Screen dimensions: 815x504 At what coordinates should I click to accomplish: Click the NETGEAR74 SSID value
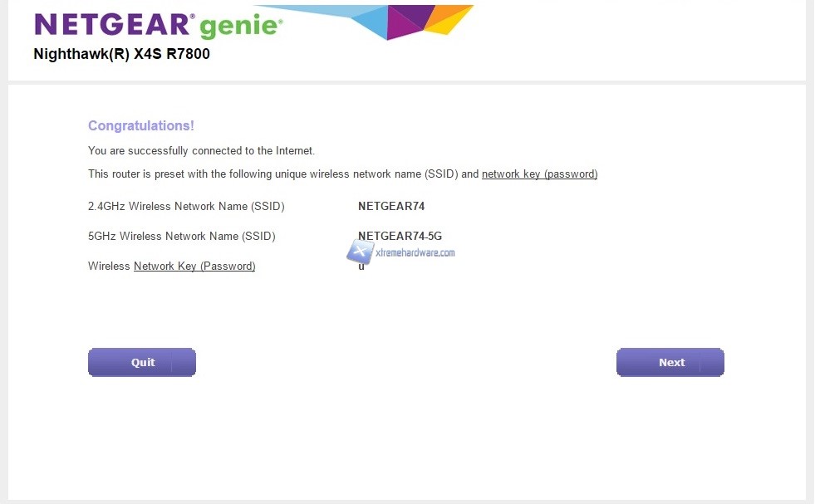(x=390, y=206)
